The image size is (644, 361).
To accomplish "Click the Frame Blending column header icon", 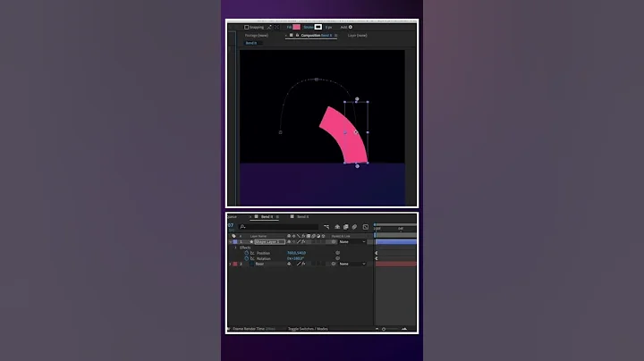I will point(309,236).
